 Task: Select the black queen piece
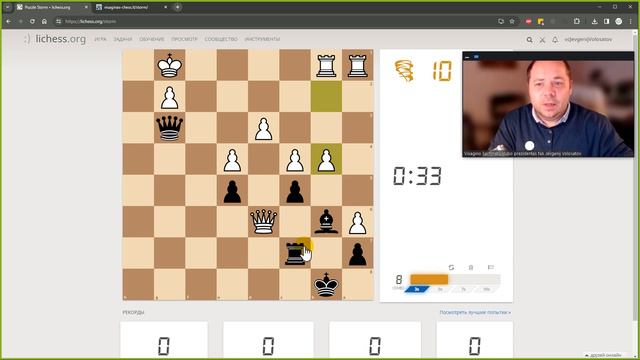pos(169,128)
